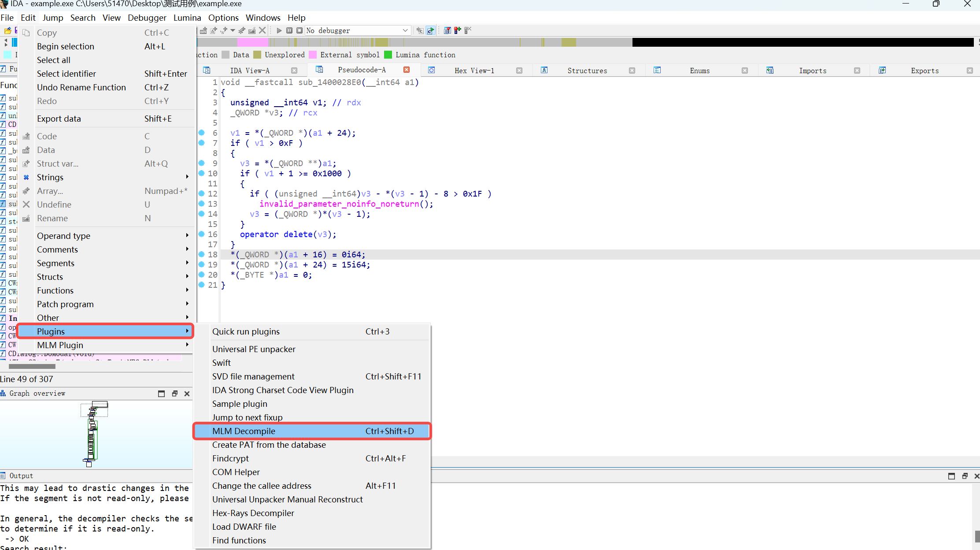Toggle breakpoint dot on line 10
Image resolution: width=980 pixels, height=550 pixels.
(x=202, y=173)
